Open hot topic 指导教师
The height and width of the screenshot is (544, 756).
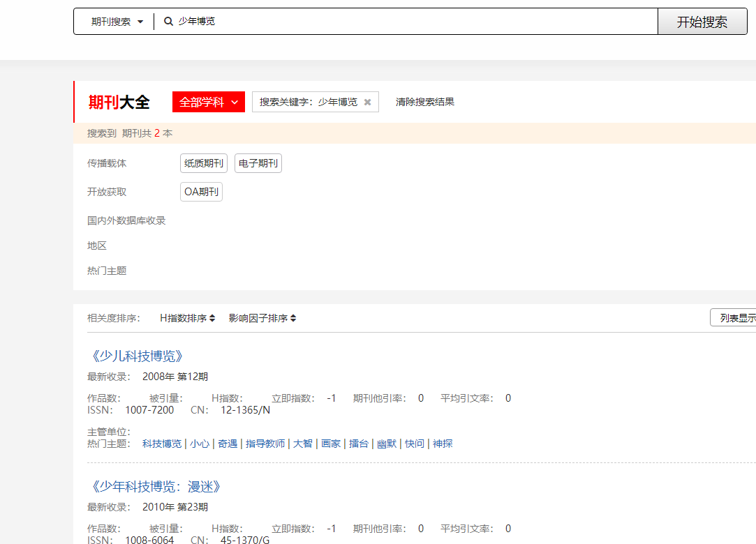click(x=265, y=444)
